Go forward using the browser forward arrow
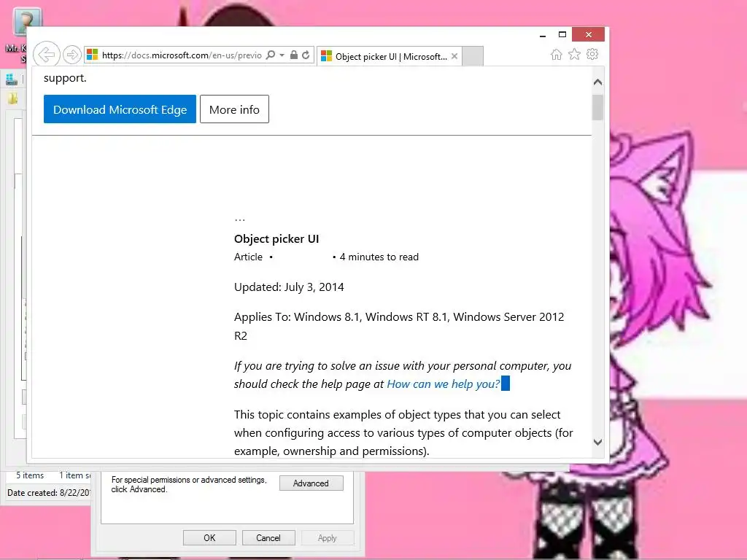 [72, 55]
